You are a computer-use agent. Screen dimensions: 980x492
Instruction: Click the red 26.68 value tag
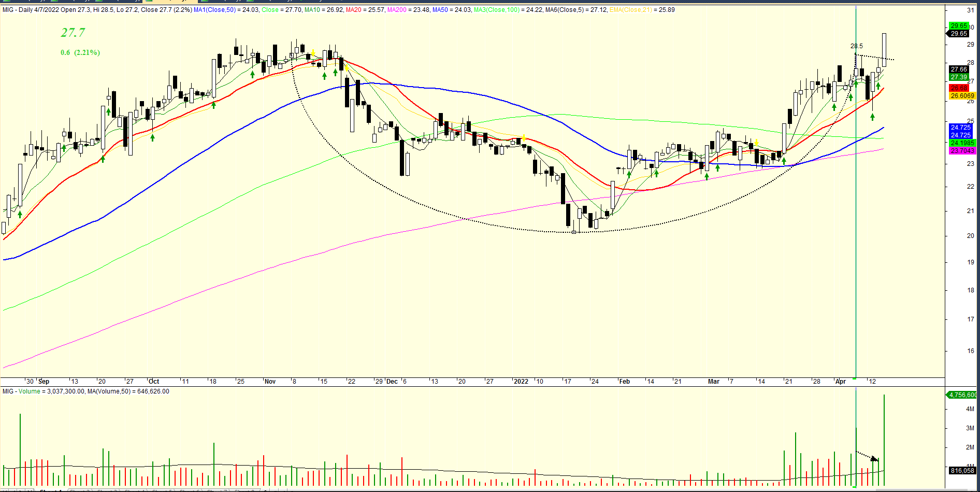pos(958,88)
